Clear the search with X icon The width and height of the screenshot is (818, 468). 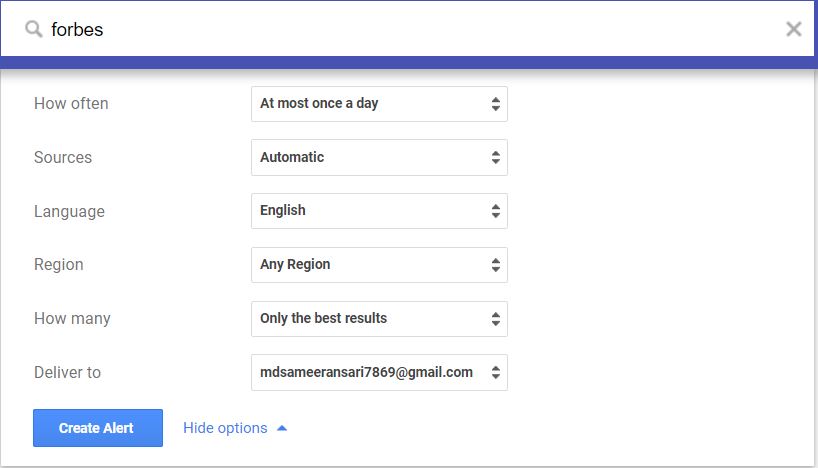pos(793,29)
